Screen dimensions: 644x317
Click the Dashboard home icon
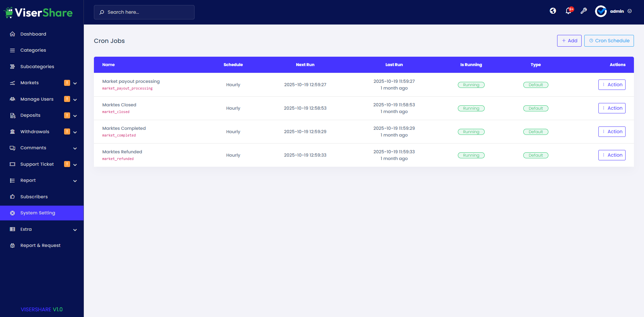click(12, 34)
